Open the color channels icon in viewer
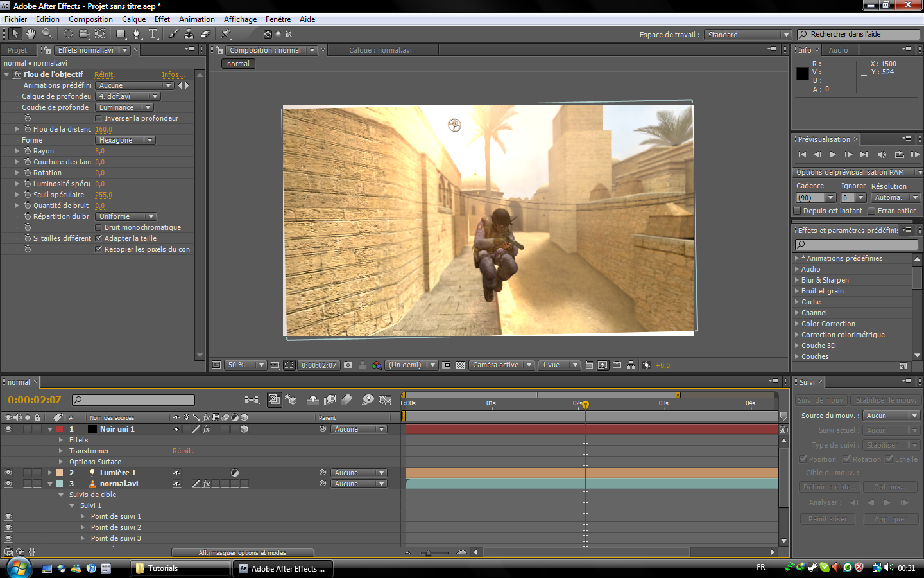The width and height of the screenshot is (924, 578). [377, 365]
